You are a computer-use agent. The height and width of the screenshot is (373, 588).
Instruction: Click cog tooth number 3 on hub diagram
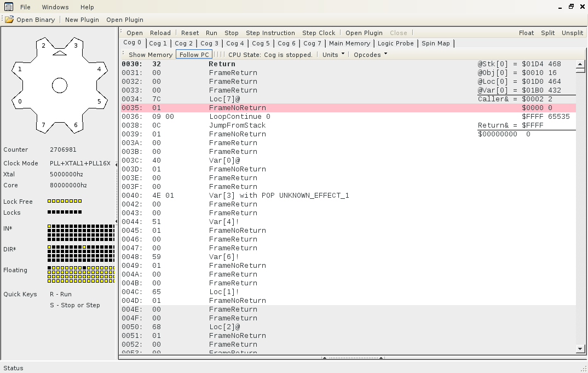tap(76, 45)
